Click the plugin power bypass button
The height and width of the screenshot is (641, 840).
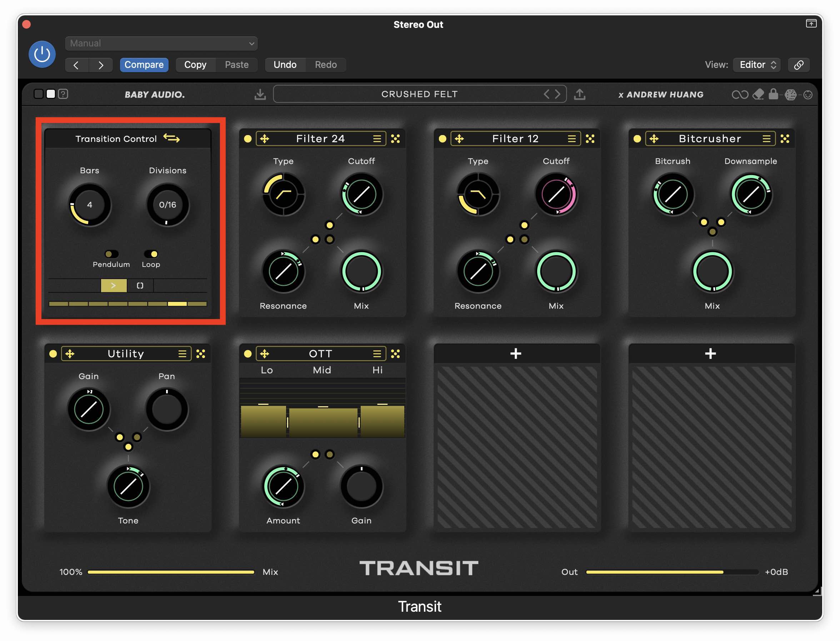click(x=42, y=54)
